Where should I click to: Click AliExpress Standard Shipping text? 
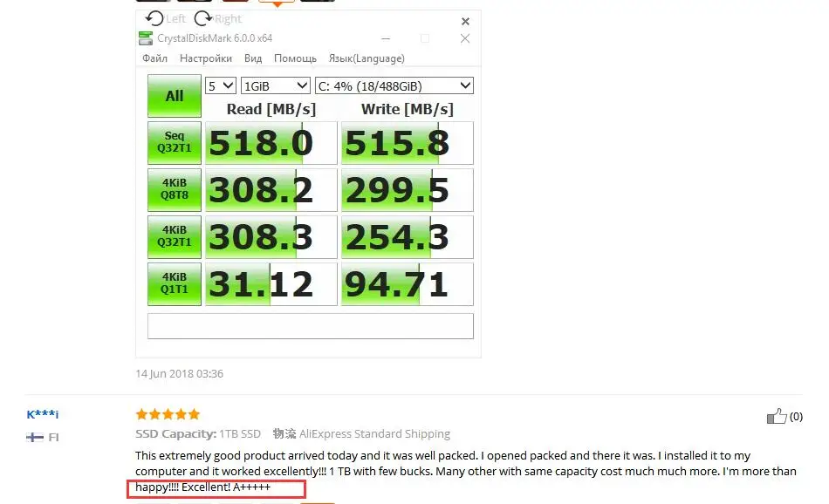click(375, 433)
